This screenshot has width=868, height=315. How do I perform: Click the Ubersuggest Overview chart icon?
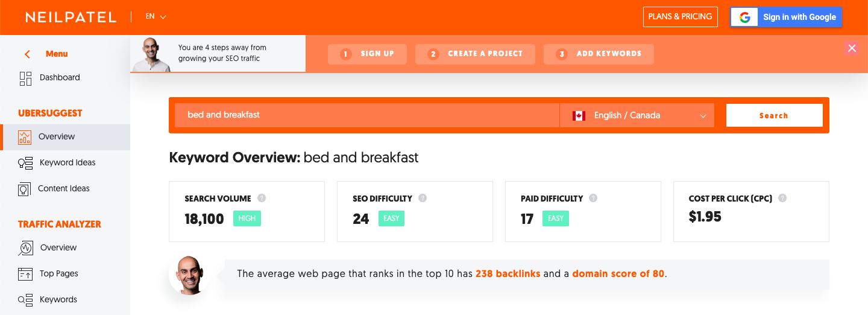(x=25, y=137)
